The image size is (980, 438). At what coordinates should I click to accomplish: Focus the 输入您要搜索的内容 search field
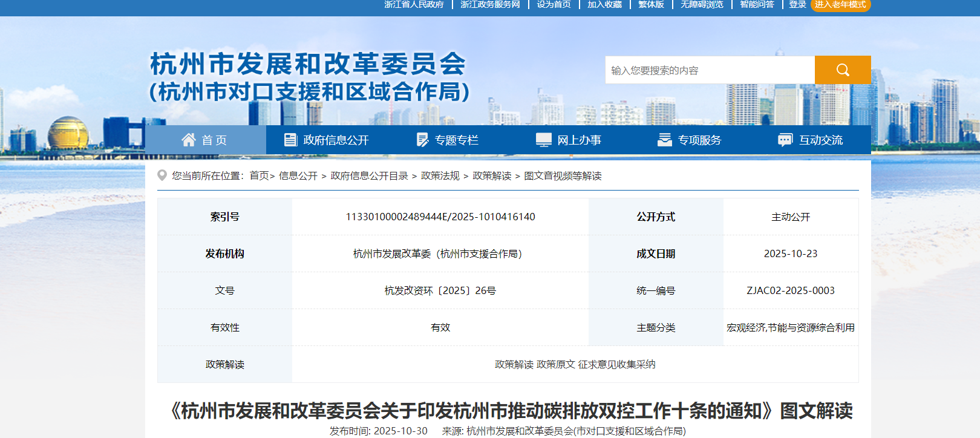[x=709, y=70]
